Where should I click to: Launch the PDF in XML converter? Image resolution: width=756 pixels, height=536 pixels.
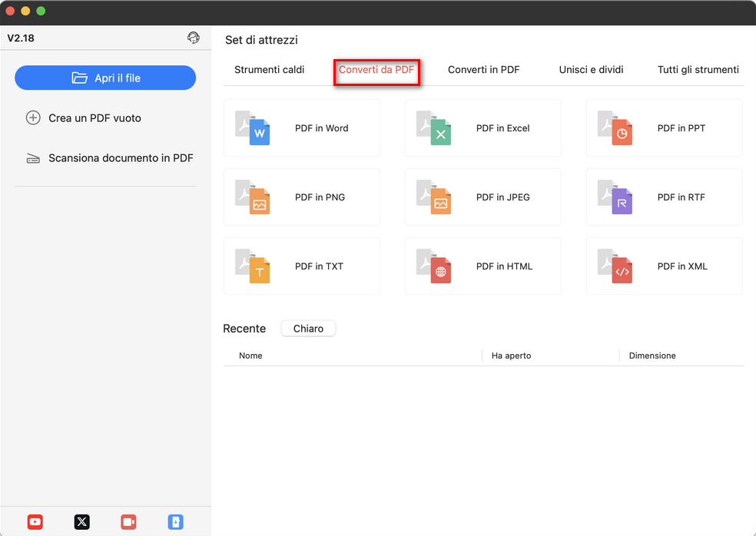[663, 266]
